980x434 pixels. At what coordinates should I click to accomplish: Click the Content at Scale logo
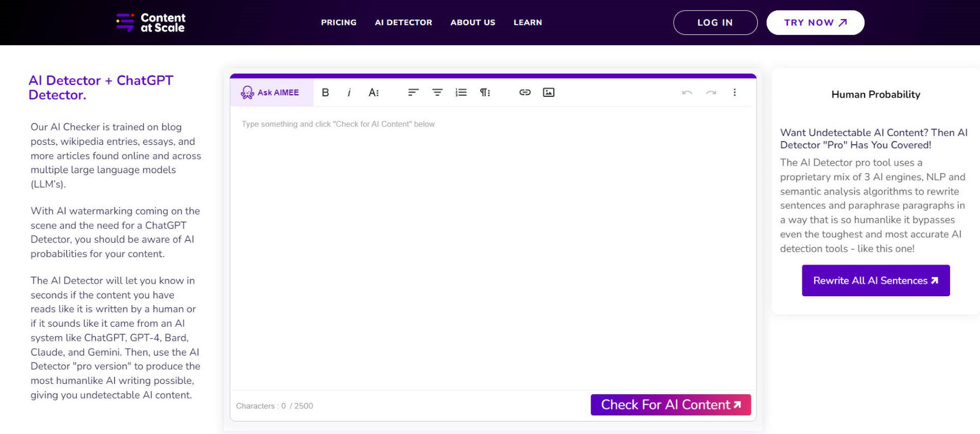151,22
